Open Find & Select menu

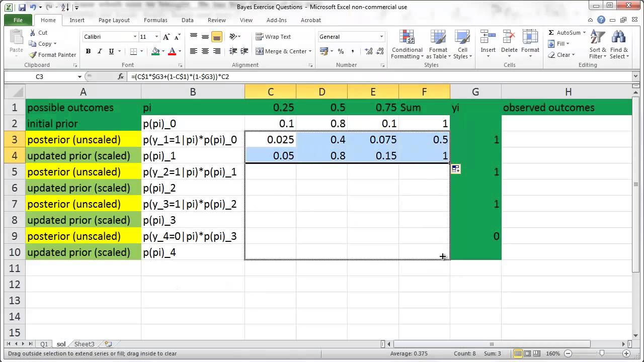[619, 45]
